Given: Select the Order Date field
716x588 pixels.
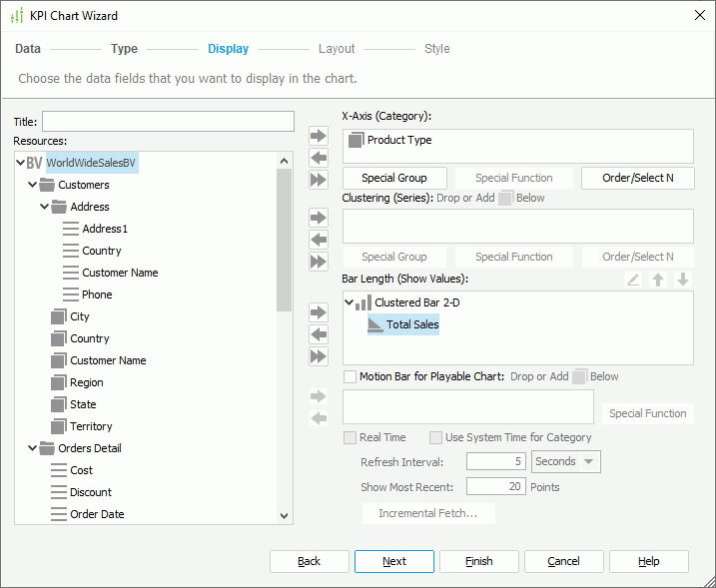Looking at the screenshot, I should pos(97,514).
